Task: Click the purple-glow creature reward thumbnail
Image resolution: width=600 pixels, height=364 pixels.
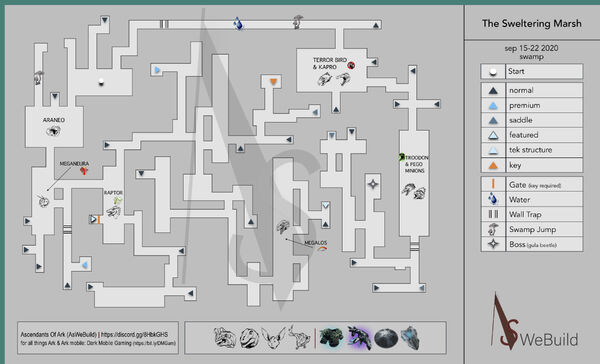Action: tap(359, 338)
